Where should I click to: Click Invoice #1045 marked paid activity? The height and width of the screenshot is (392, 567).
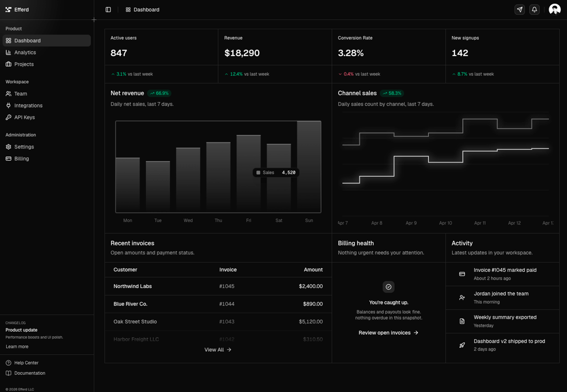coord(502,274)
